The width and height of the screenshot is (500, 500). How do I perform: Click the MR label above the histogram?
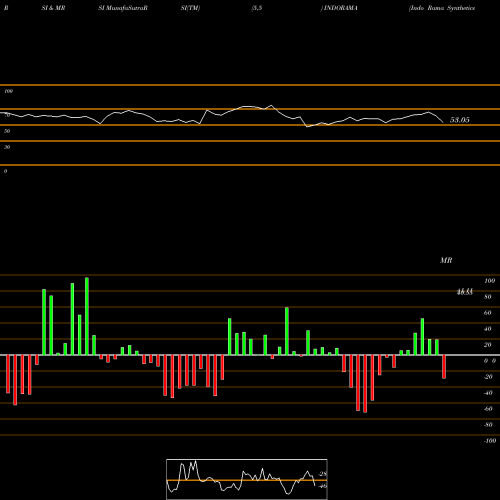[x=446, y=260]
